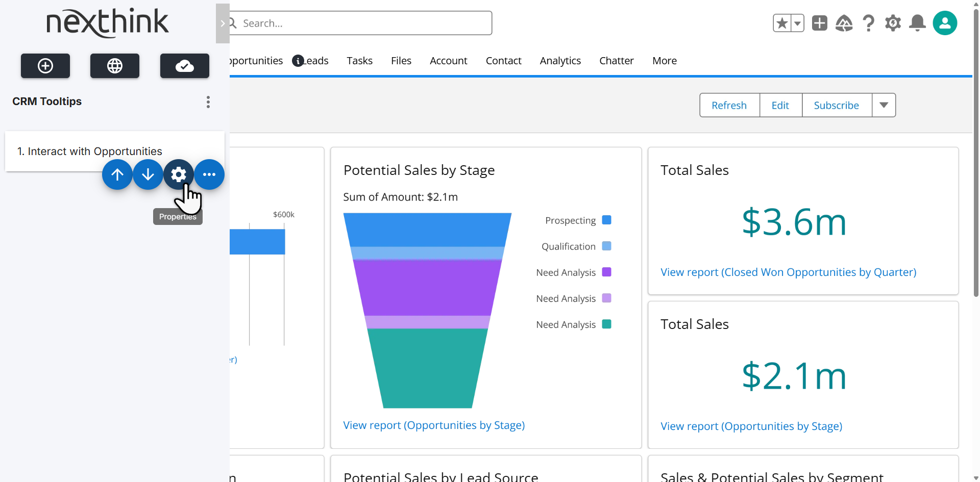Viewport: 980px width, 482px height.
Task: Open the Chatter tab
Action: point(616,61)
